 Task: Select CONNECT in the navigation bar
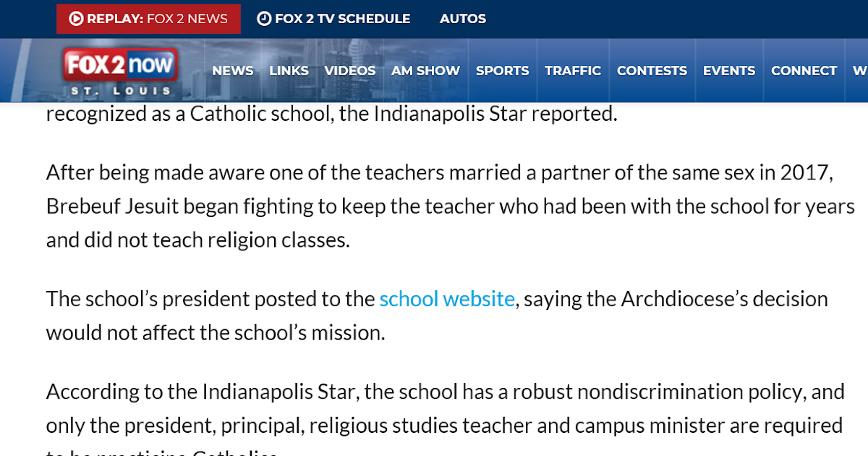[804, 71]
